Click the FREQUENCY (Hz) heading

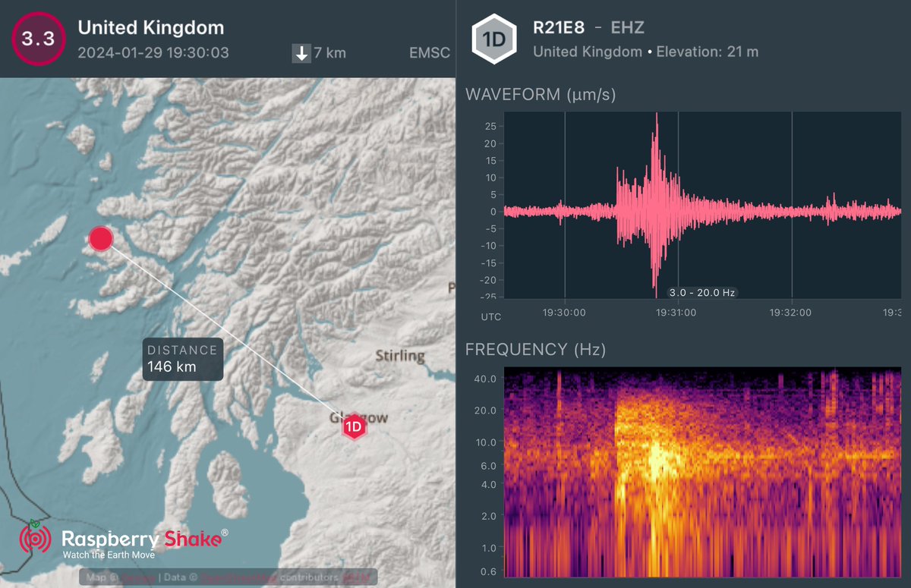(x=535, y=350)
